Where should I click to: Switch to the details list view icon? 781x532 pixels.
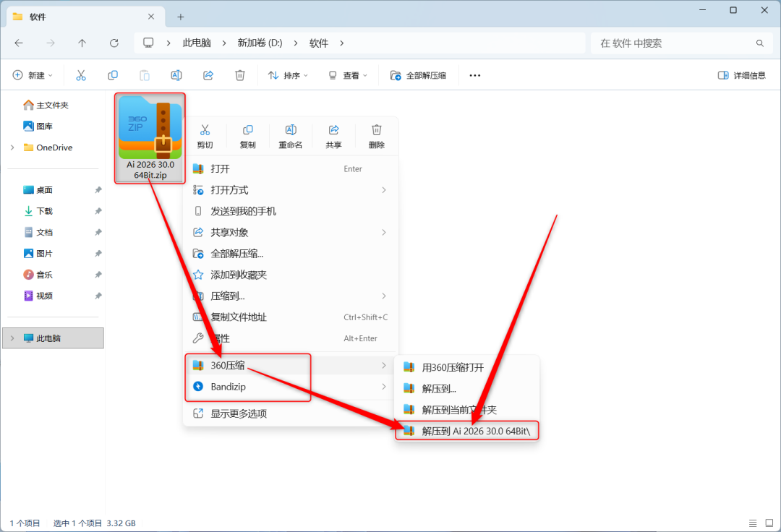753,523
